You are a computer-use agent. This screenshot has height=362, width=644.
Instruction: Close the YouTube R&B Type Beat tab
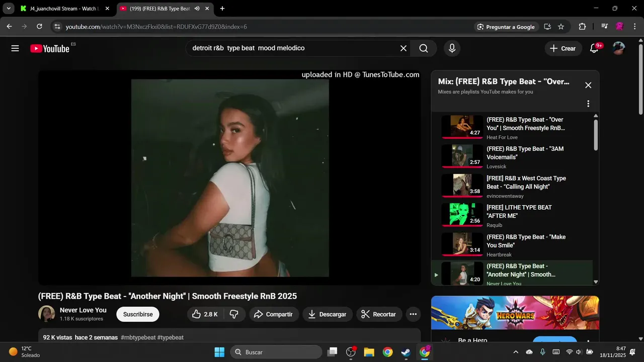click(x=207, y=9)
